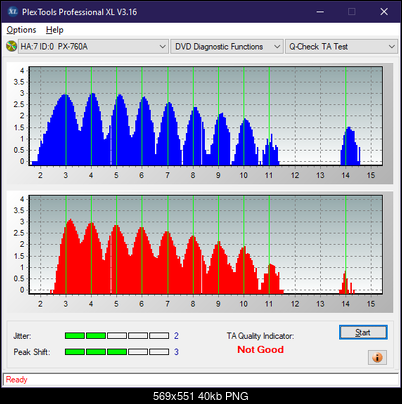Screen dimensions: 402x404
Task: Click the Peak Shift value 3
Action: pyautogui.click(x=176, y=352)
